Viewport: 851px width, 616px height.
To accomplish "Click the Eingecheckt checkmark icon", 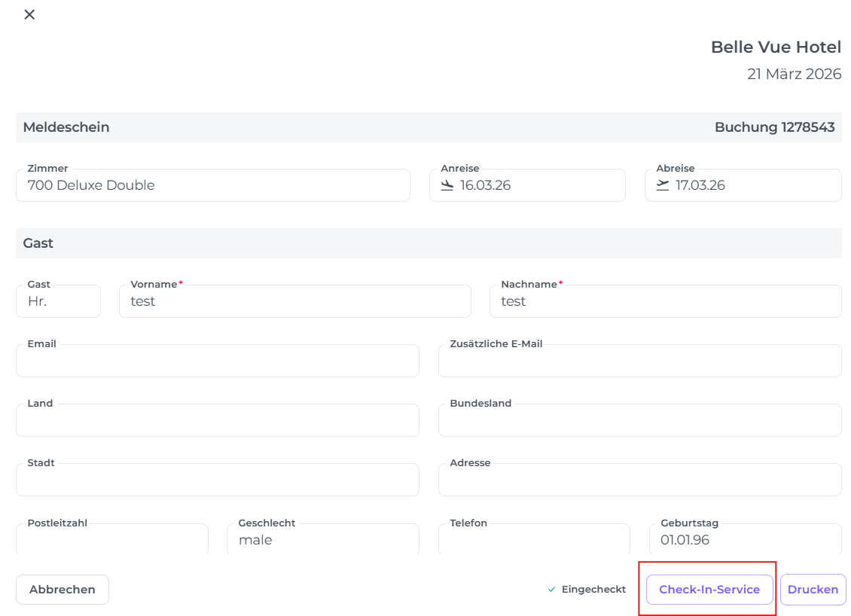I will pyautogui.click(x=552, y=590).
